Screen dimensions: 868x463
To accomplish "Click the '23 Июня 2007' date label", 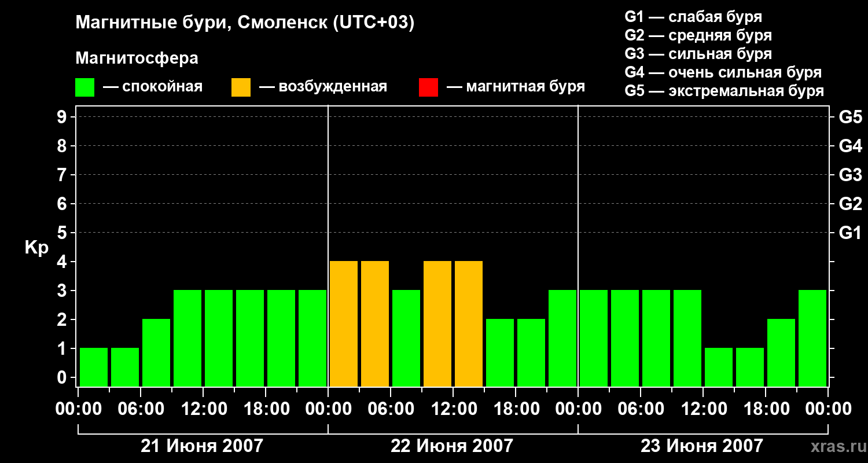I will click(x=702, y=446).
